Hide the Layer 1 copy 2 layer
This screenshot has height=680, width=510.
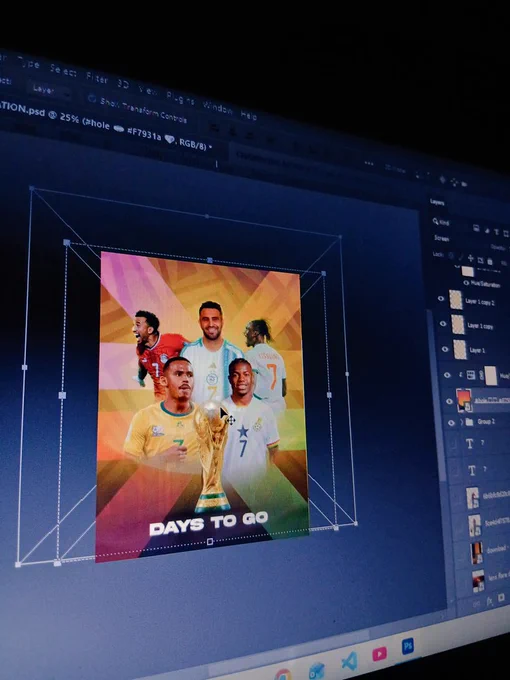coord(441,298)
